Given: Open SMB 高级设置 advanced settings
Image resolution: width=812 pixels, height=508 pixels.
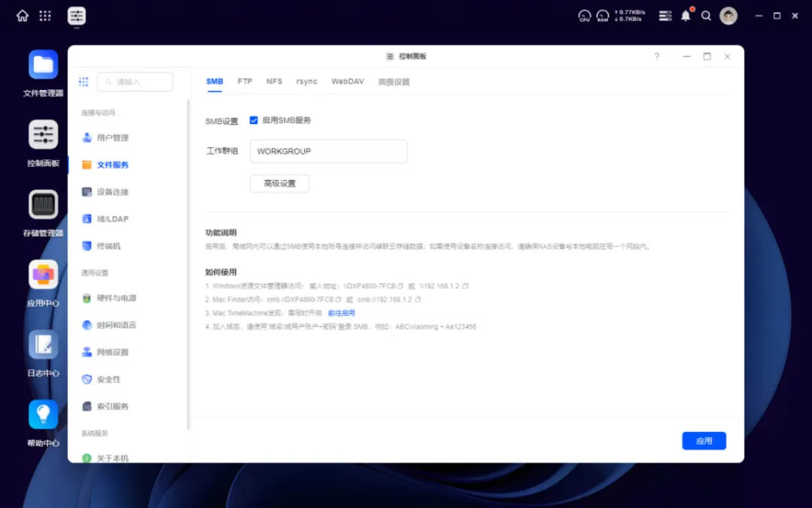Looking at the screenshot, I should point(279,183).
